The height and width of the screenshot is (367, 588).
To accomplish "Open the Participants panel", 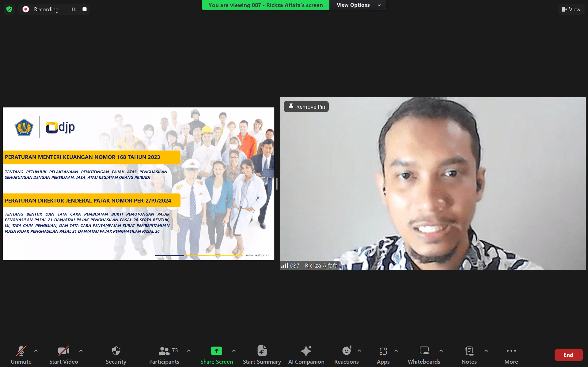I will point(164,355).
